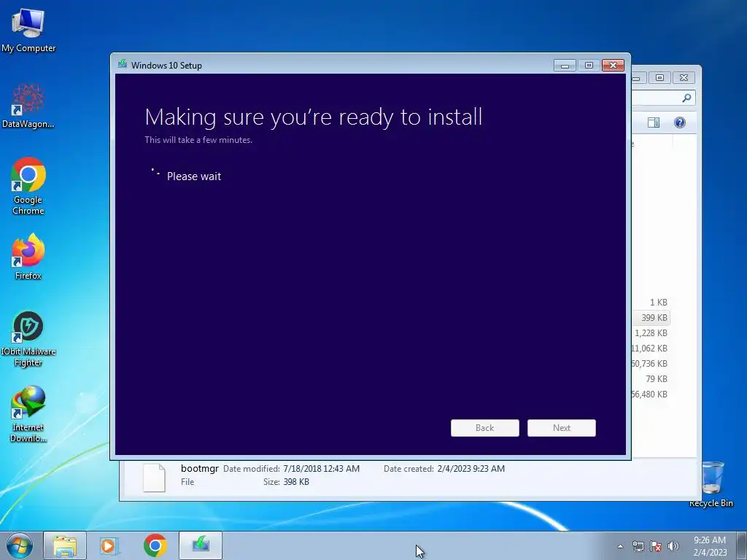Click the bootmgr filename in details pane

(x=200, y=469)
